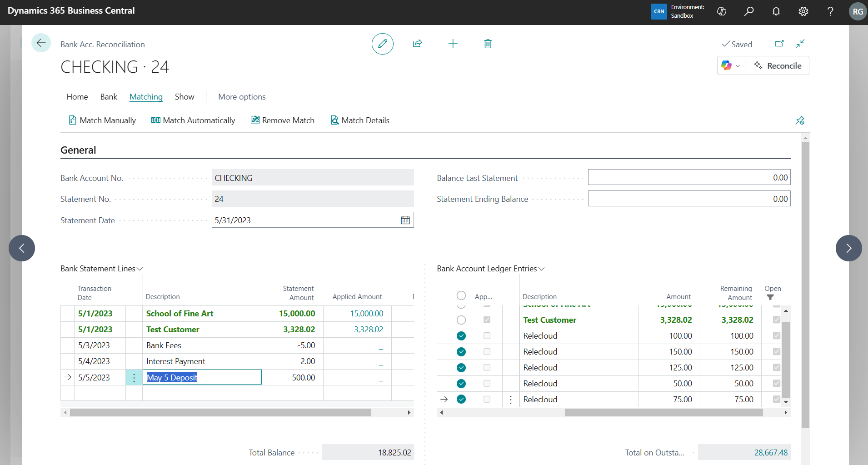Deselect the Relecloud 125.00 entry
The image size is (868, 465).
[x=461, y=368]
